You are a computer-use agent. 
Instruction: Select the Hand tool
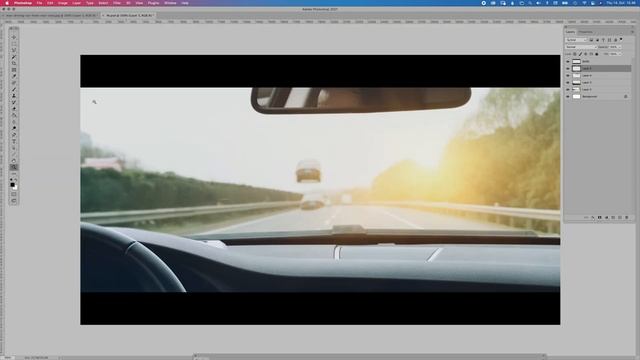pyautogui.click(x=14, y=161)
